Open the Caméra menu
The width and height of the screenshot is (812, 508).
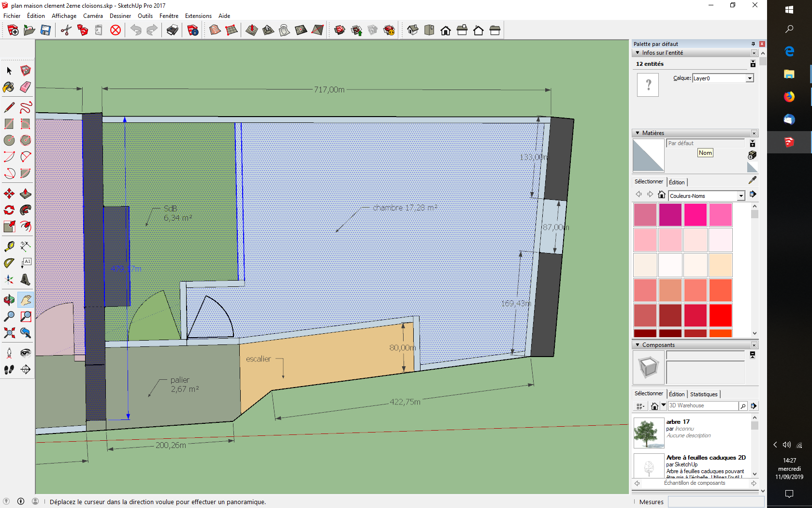[x=93, y=16]
